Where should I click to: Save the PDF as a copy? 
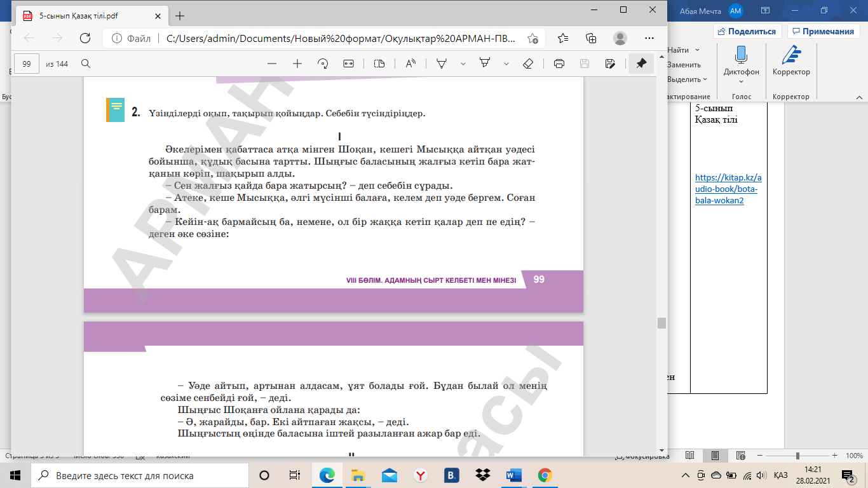click(610, 64)
